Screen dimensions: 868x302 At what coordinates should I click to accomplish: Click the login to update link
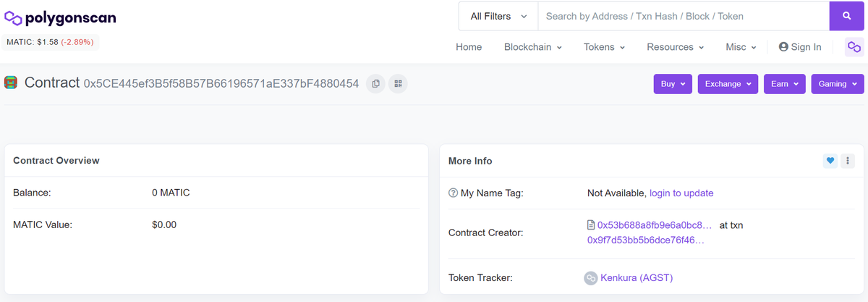[x=681, y=193]
